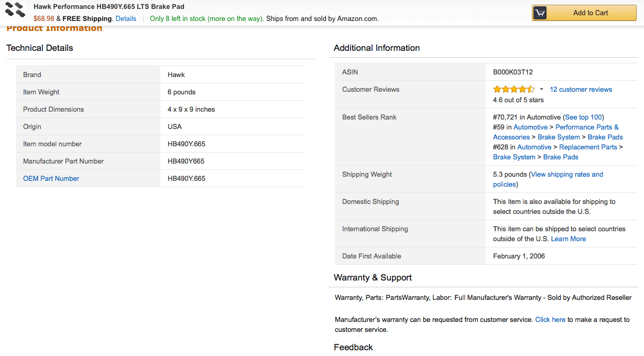
Task: Click here to request manufacturer's warranty
Action: click(x=550, y=319)
